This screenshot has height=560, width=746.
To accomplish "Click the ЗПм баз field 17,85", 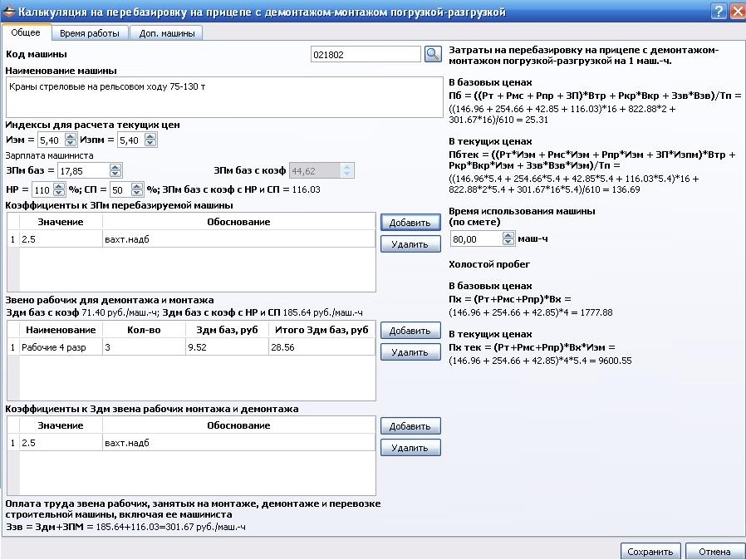I will (x=84, y=171).
